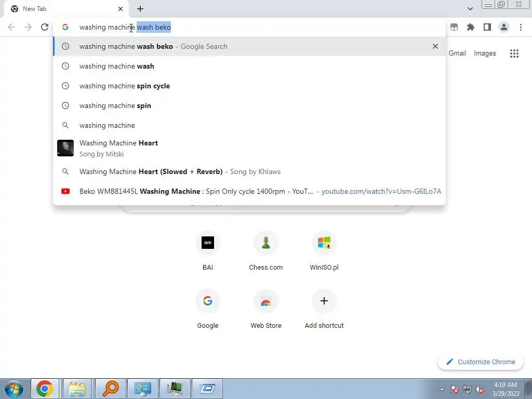Open Images link

click(x=485, y=54)
